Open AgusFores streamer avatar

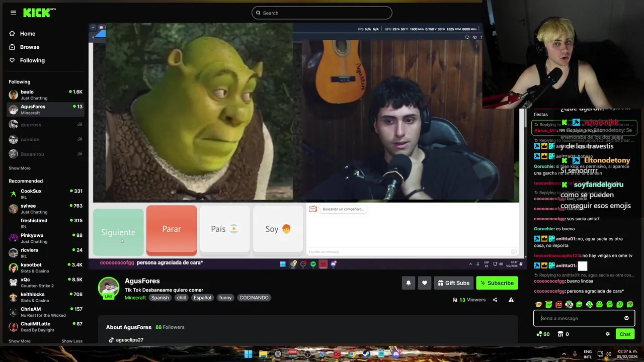[109, 287]
